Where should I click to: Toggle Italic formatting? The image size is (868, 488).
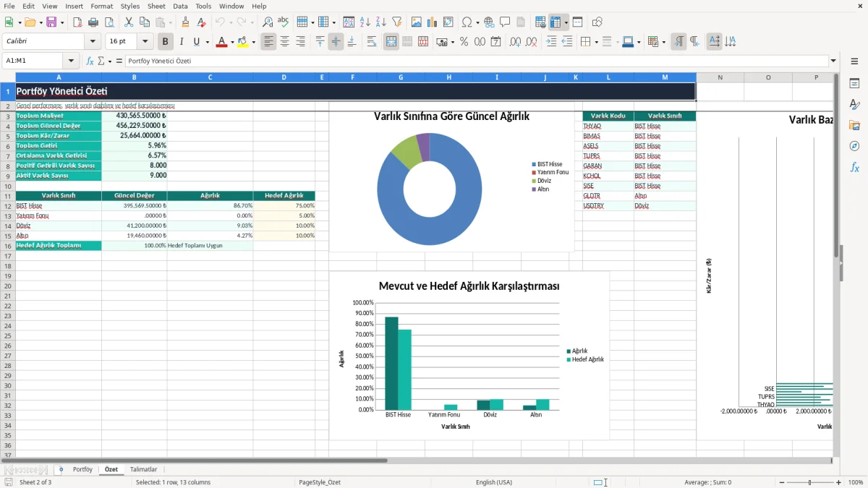[x=181, y=42]
